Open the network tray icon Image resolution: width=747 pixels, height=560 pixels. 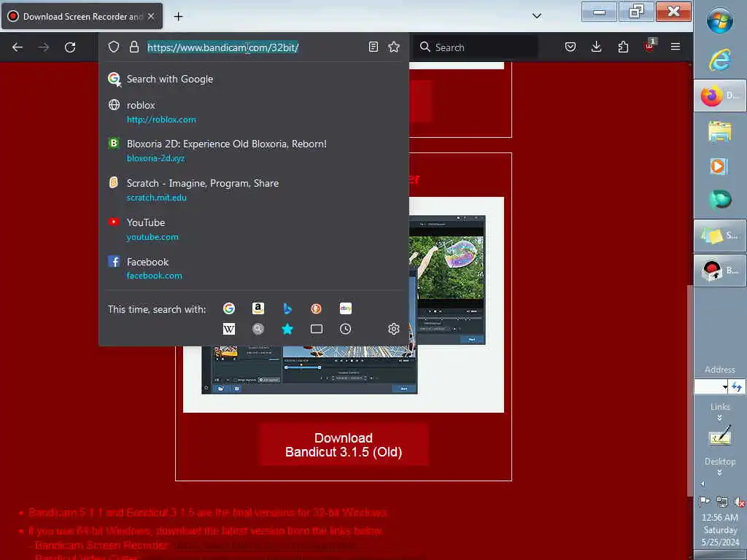722,502
